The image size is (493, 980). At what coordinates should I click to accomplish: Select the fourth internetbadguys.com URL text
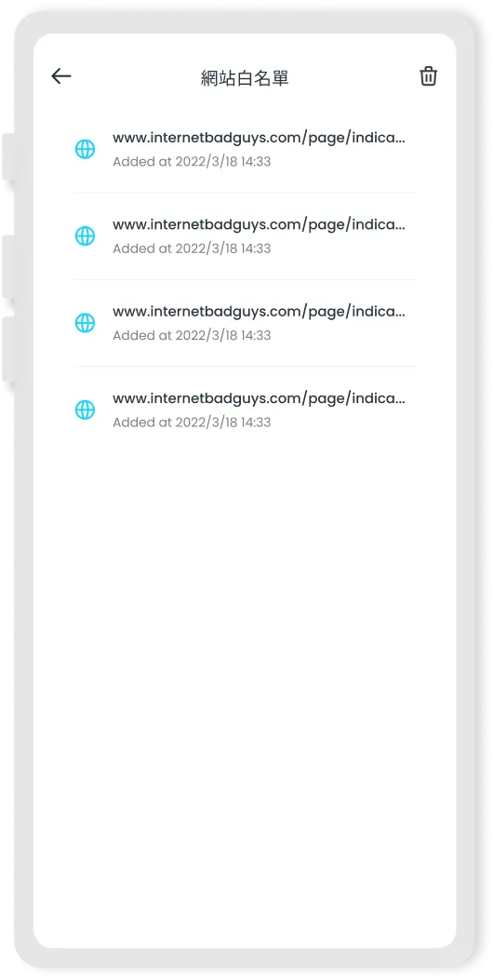260,398
